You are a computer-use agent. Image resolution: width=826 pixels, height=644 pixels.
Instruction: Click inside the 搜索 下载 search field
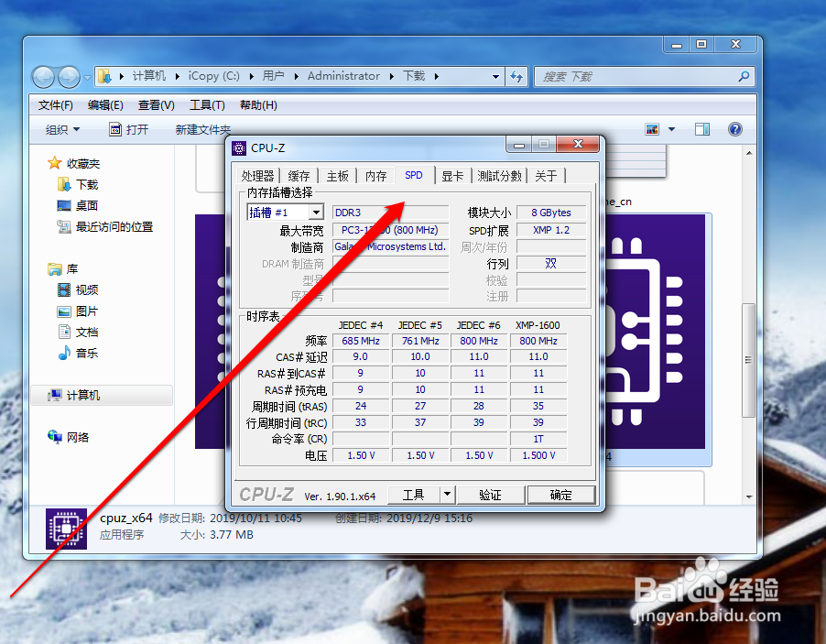[x=637, y=76]
